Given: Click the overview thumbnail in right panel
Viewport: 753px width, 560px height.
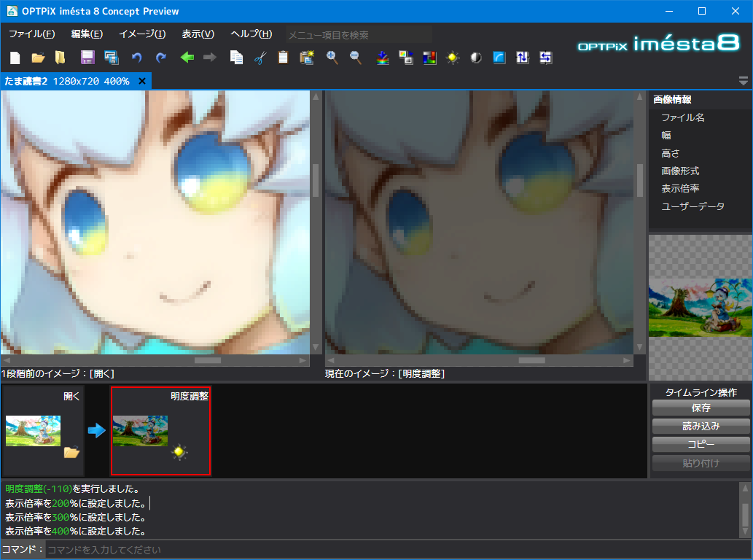Looking at the screenshot, I should (x=701, y=308).
